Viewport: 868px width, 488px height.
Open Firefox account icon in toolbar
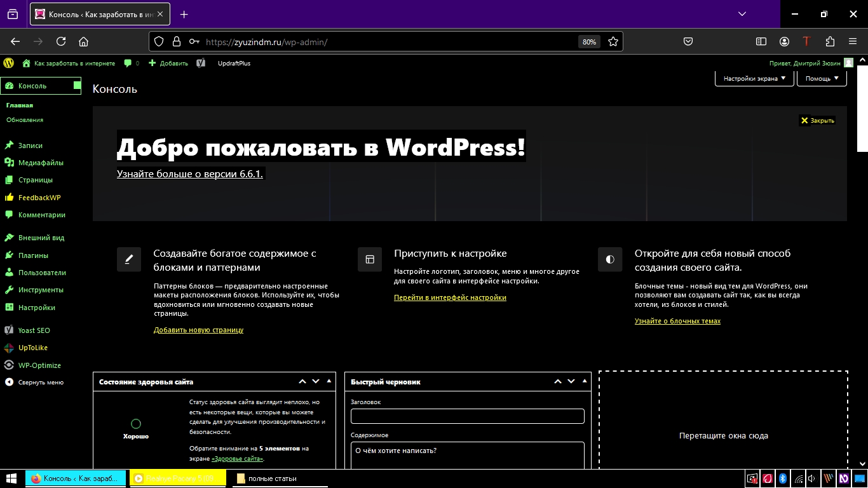[x=785, y=41]
